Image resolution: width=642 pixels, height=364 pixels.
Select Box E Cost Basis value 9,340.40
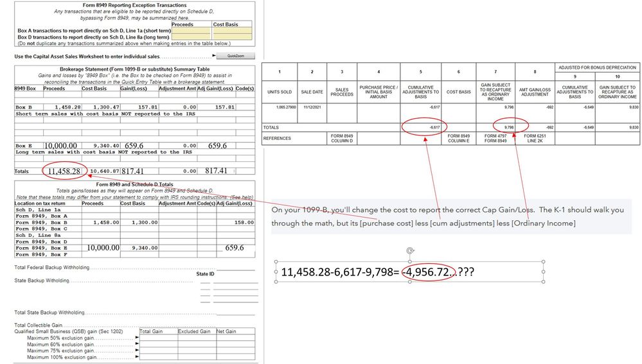point(107,146)
